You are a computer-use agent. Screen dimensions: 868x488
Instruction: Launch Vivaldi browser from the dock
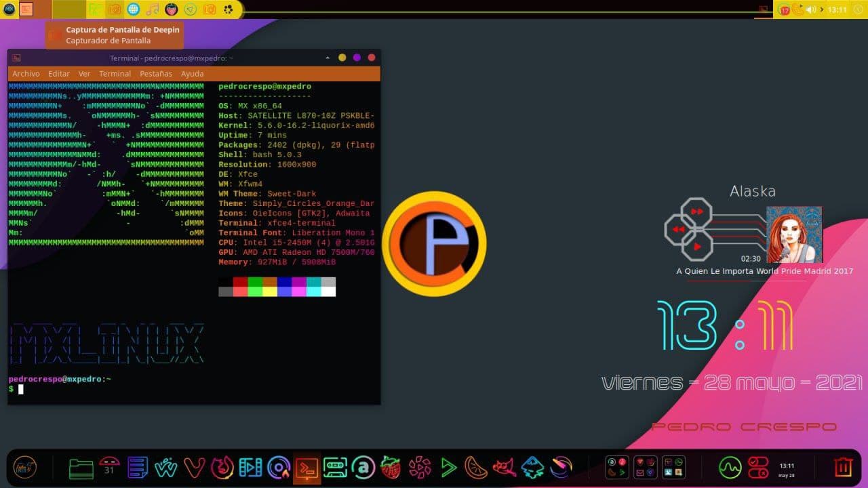(195, 468)
